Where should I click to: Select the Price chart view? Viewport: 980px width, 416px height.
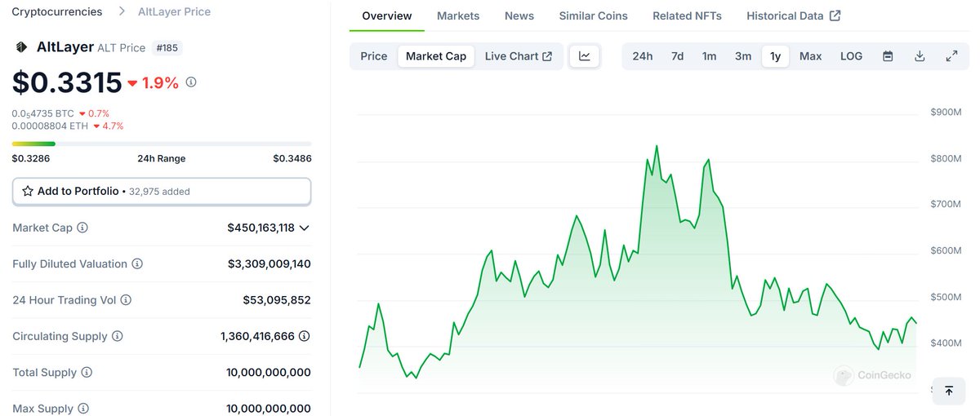pyautogui.click(x=374, y=56)
